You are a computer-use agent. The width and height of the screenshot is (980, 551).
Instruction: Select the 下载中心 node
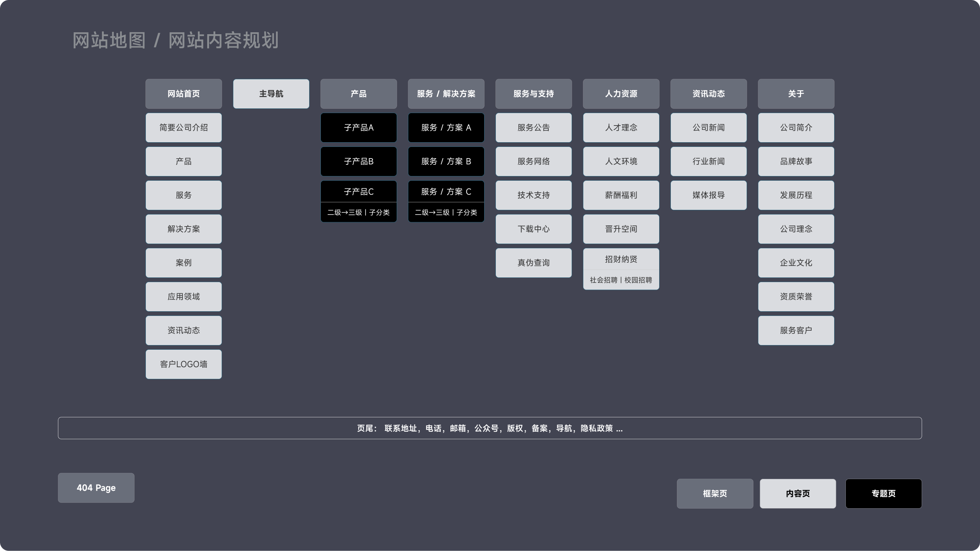click(x=533, y=229)
